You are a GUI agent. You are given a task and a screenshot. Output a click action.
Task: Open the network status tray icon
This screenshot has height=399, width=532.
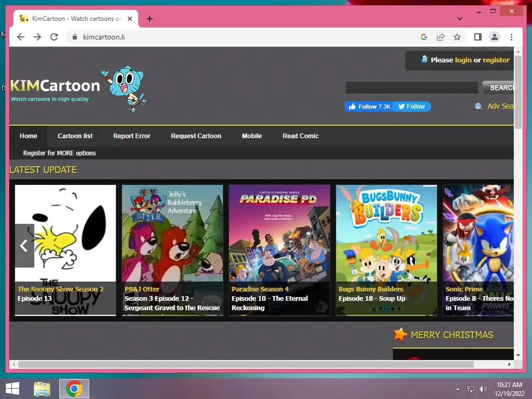[x=471, y=389]
